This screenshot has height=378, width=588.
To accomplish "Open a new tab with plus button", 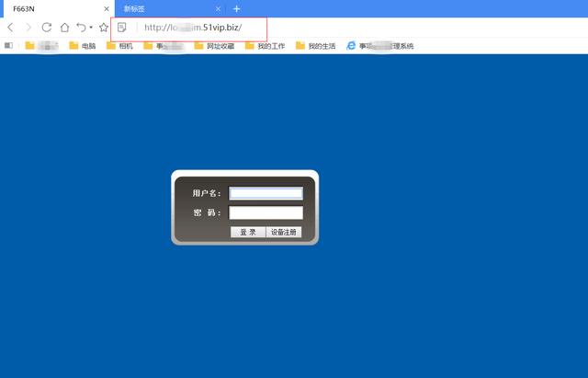I will coord(236,8).
